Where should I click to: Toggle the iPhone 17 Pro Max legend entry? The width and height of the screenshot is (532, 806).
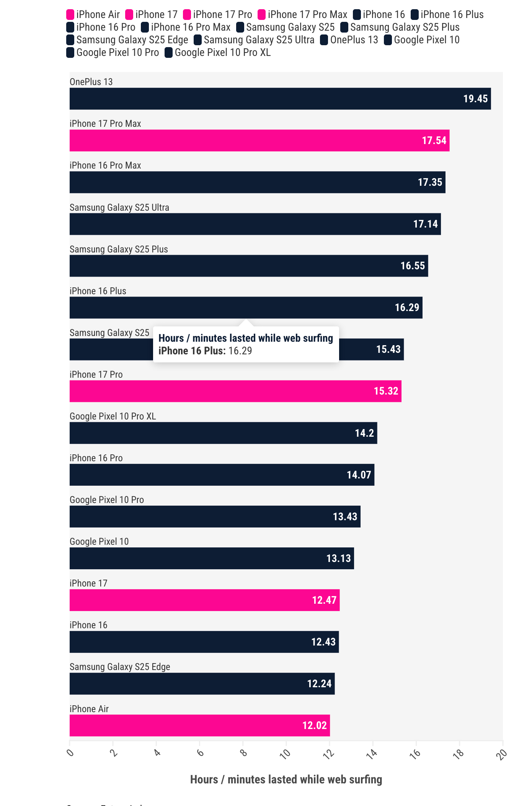(303, 15)
